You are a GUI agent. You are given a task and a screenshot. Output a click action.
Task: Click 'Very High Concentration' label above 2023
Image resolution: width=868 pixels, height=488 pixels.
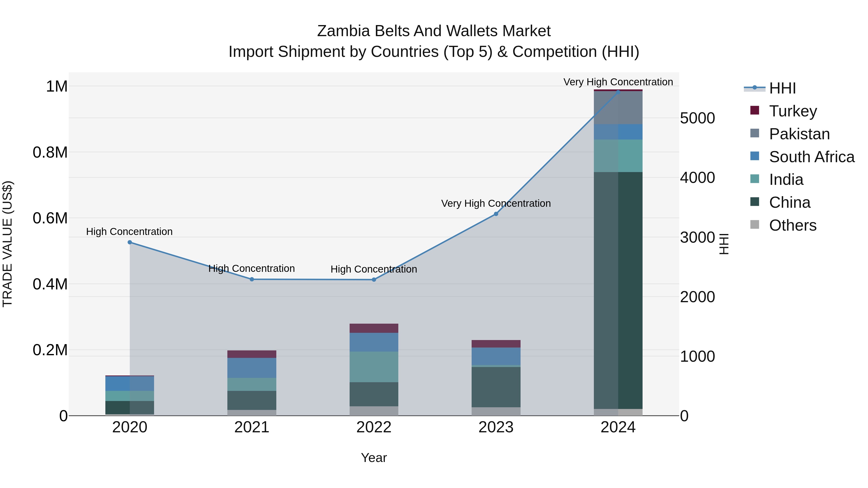pyautogui.click(x=496, y=203)
